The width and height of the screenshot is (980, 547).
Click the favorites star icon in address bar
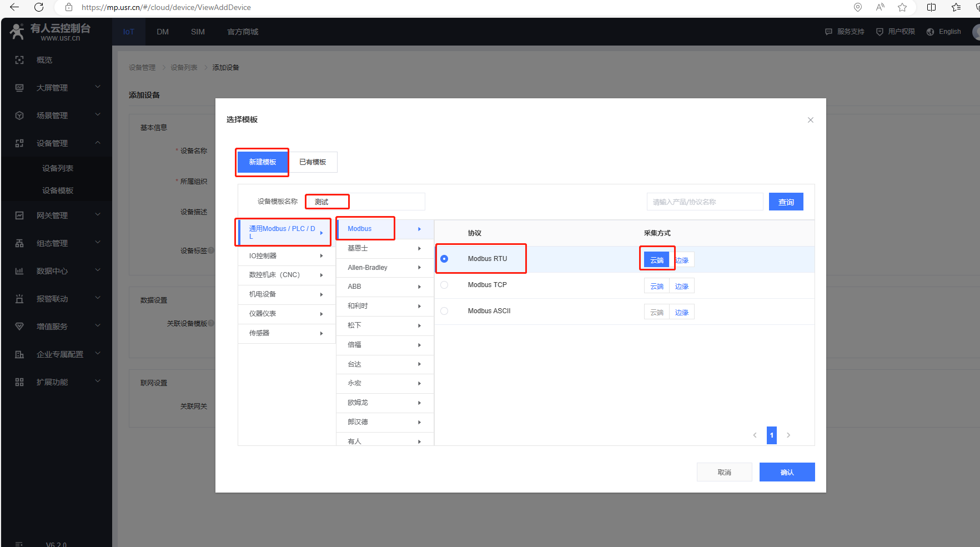point(902,7)
